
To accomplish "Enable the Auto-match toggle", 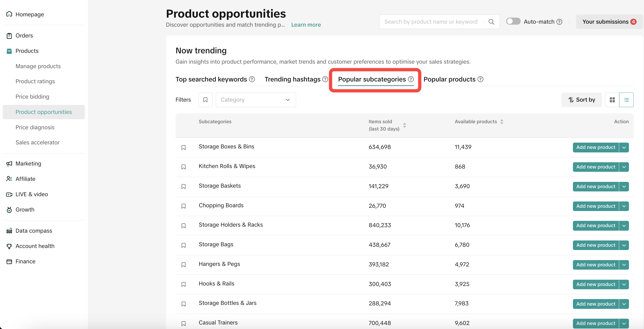I will [x=513, y=21].
